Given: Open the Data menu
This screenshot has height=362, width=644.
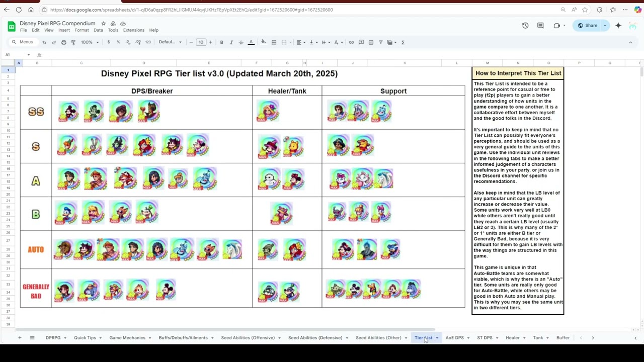Looking at the screenshot, I should point(98,30).
